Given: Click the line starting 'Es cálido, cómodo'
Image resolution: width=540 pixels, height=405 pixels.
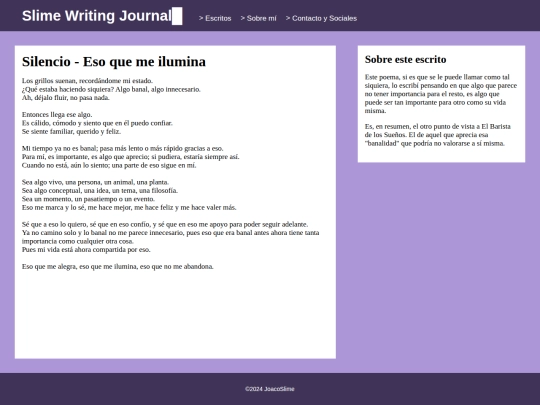Looking at the screenshot, I should tap(97, 123).
